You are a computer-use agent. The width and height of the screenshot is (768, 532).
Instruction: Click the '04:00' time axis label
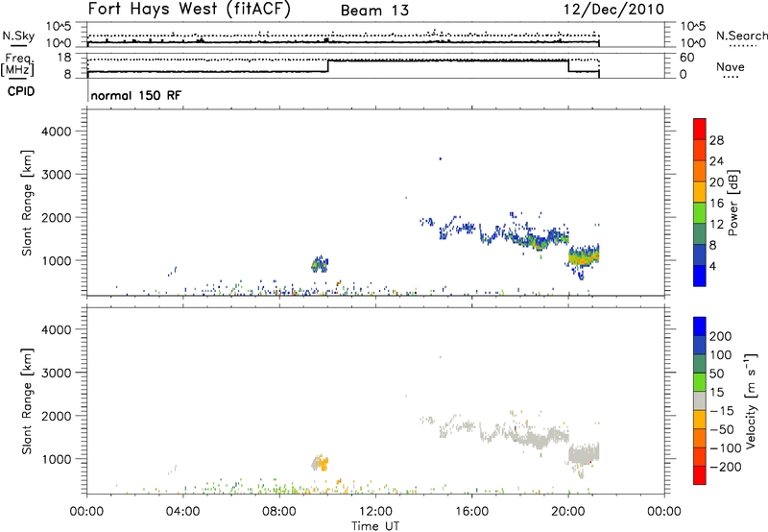coord(182,512)
